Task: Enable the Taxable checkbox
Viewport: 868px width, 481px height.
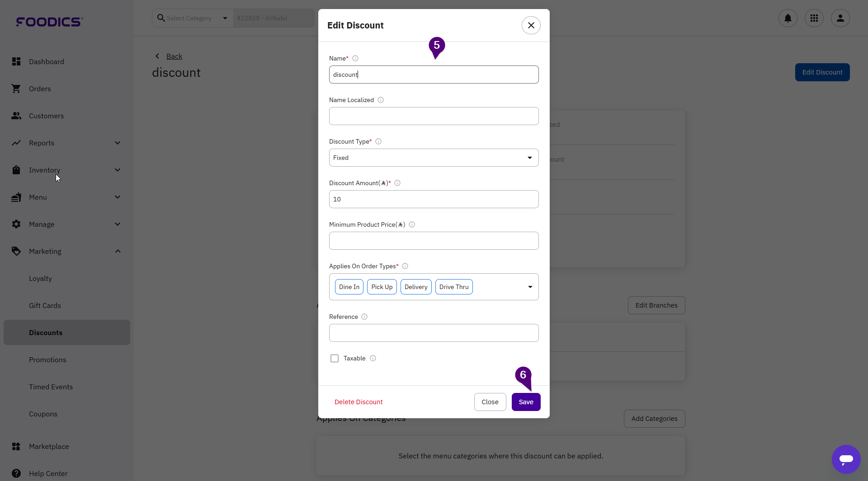Action: 335,358
